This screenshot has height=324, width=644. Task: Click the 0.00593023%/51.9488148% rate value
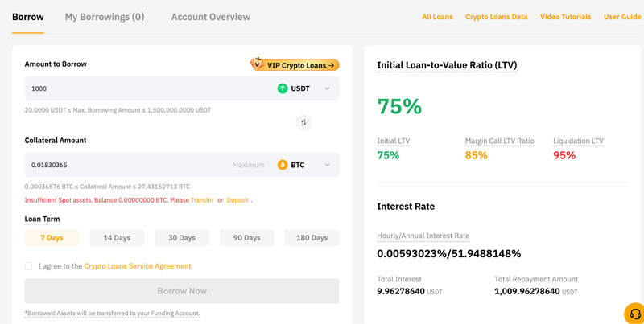click(x=449, y=254)
